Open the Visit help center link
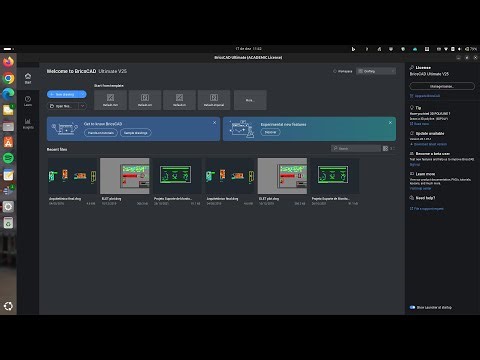The image size is (480, 360). pyautogui.click(x=420, y=188)
